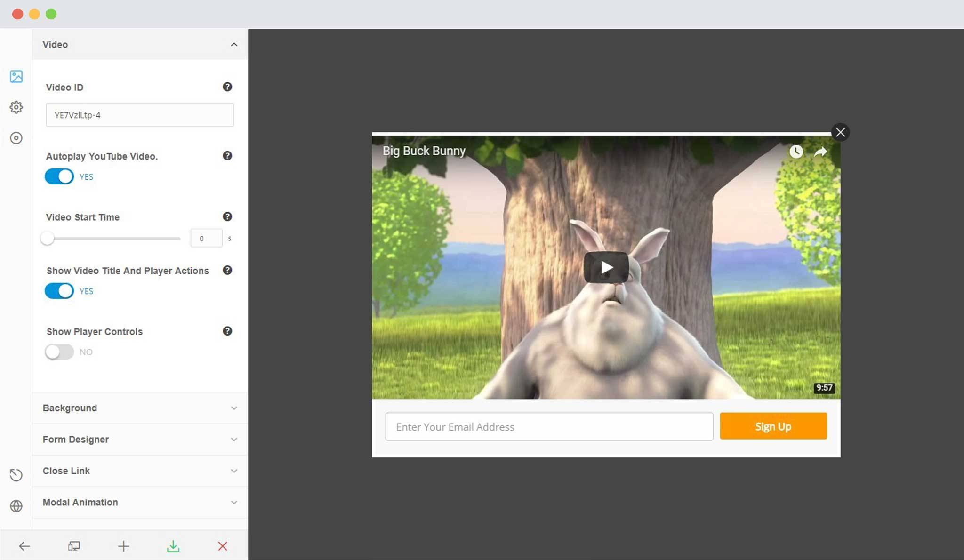Click the Video Start Time slider handle

pos(47,238)
